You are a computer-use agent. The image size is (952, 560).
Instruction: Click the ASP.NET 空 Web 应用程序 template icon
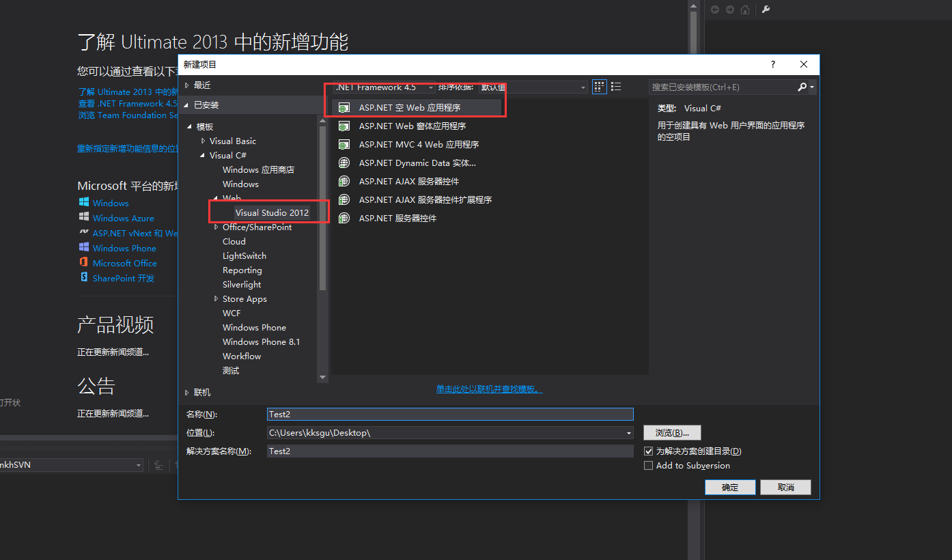tap(345, 108)
